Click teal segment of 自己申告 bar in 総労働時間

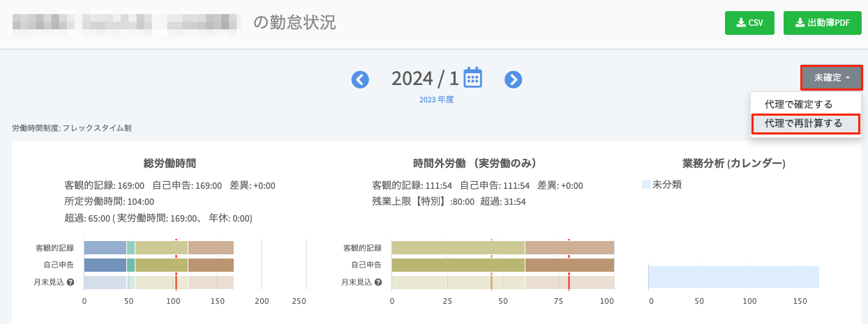point(130,265)
